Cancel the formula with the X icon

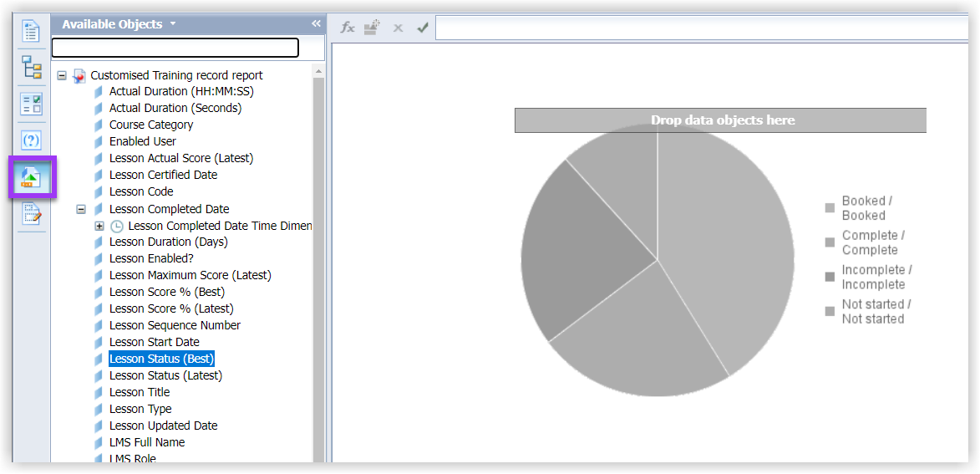pos(398,28)
